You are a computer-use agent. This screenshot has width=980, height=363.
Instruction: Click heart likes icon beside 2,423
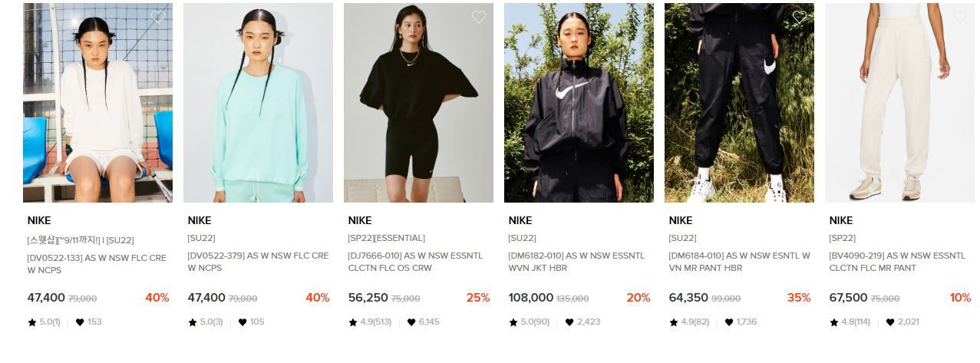(x=569, y=322)
